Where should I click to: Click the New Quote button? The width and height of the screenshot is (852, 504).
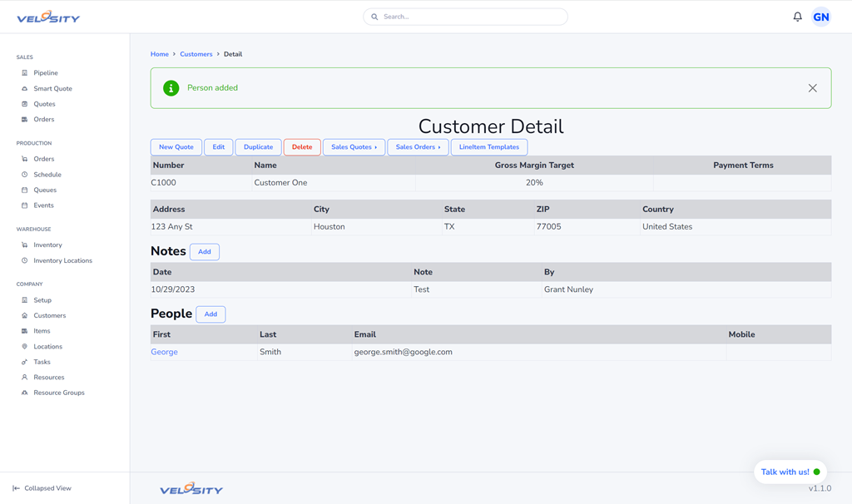(x=176, y=147)
